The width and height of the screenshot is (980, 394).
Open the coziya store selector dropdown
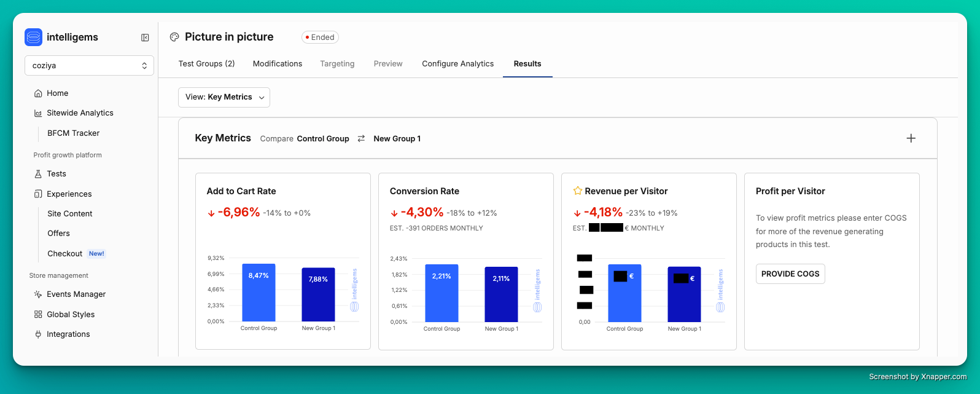tap(89, 66)
